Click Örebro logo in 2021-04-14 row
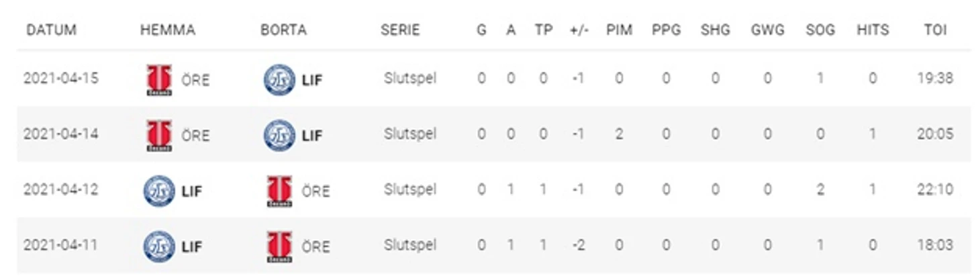The width and height of the screenshot is (980, 278). click(x=159, y=136)
